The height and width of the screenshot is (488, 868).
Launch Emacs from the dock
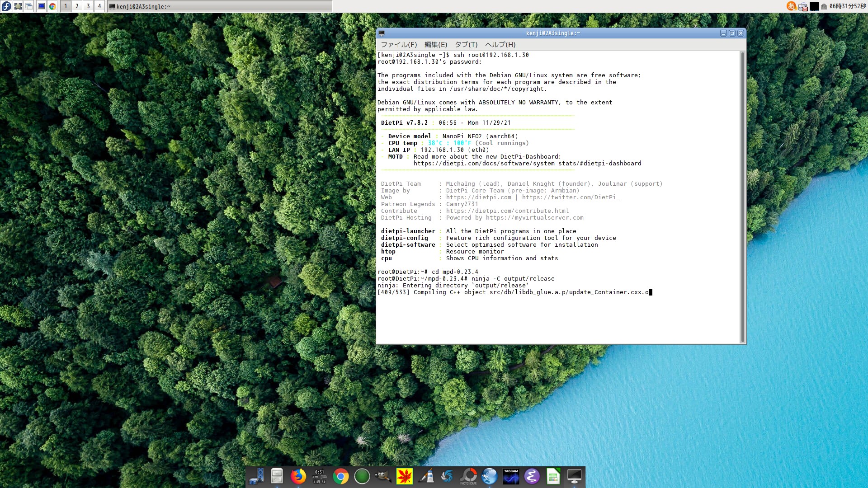(x=532, y=476)
